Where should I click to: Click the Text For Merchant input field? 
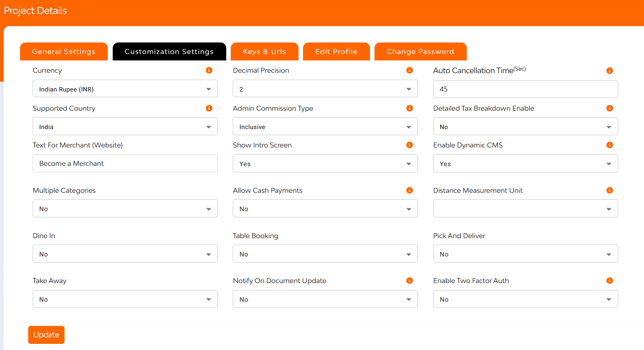[125, 163]
